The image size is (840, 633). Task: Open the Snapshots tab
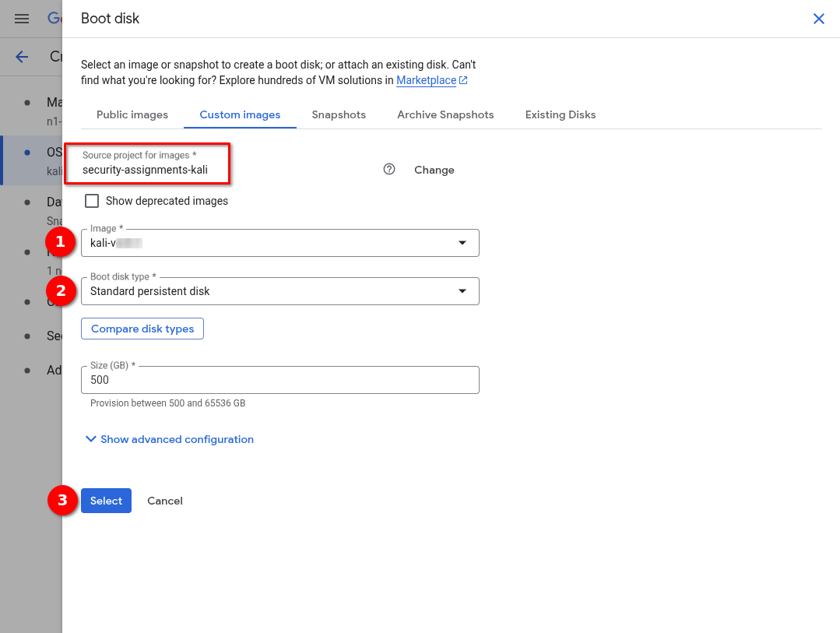[x=339, y=114]
